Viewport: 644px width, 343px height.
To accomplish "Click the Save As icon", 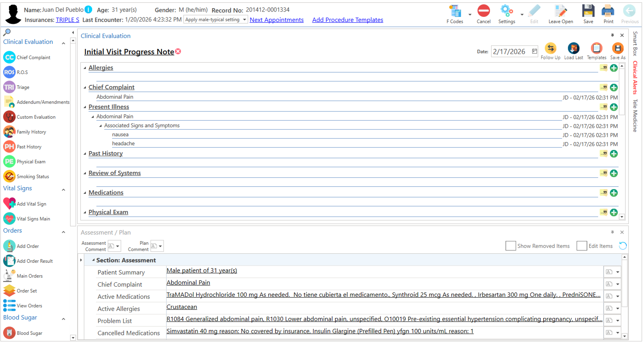I will (x=618, y=49).
